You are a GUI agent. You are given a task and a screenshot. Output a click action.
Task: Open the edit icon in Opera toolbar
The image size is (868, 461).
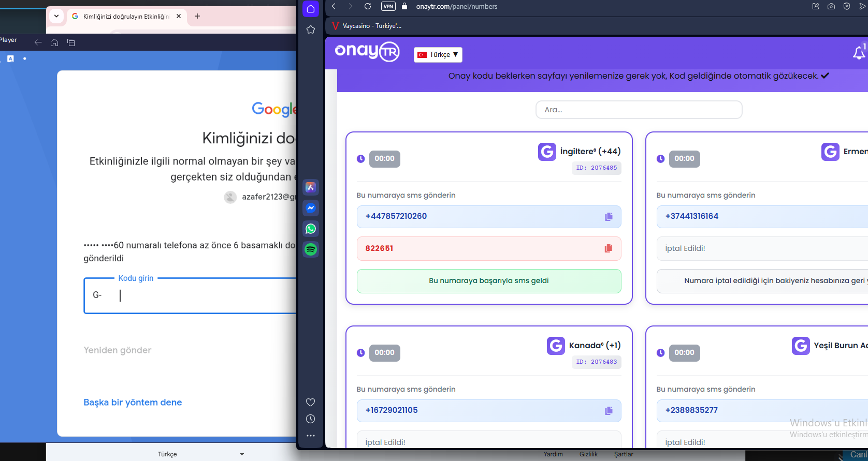click(816, 6)
